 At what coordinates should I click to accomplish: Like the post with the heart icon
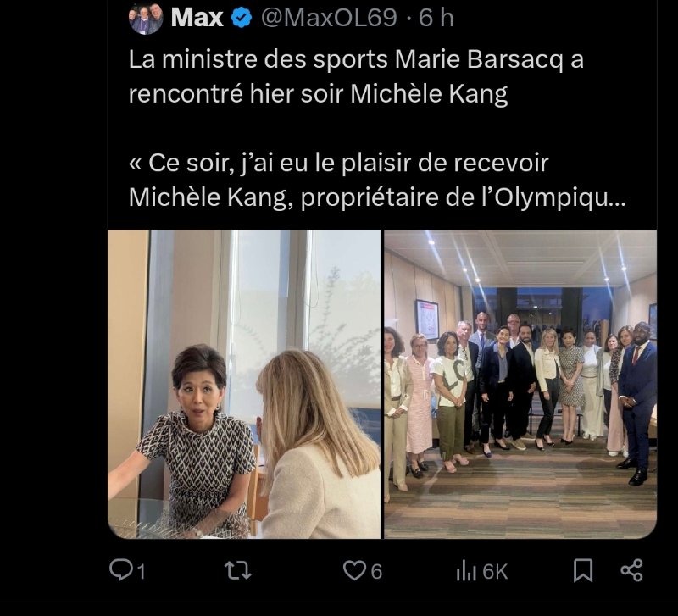click(353, 571)
